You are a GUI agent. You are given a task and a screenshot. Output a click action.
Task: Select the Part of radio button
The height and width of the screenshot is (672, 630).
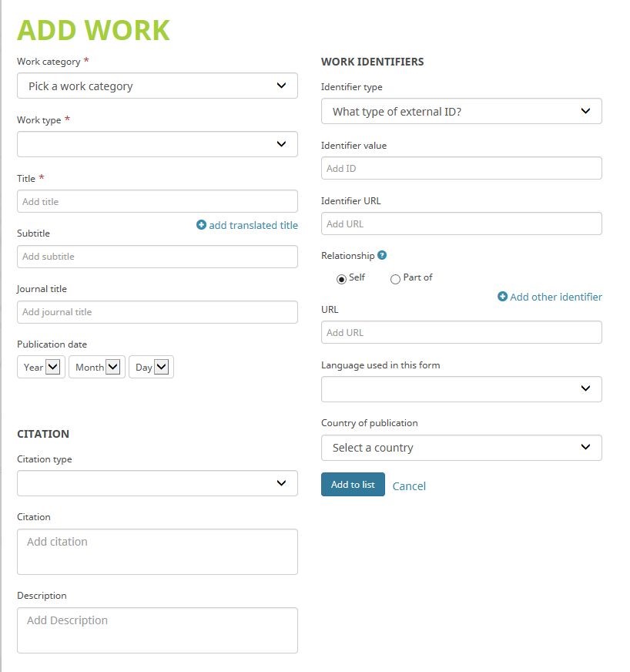click(395, 279)
